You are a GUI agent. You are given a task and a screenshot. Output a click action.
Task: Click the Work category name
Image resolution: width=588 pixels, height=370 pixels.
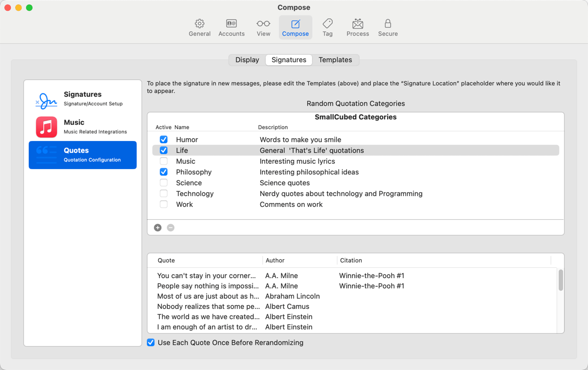pyautogui.click(x=185, y=205)
